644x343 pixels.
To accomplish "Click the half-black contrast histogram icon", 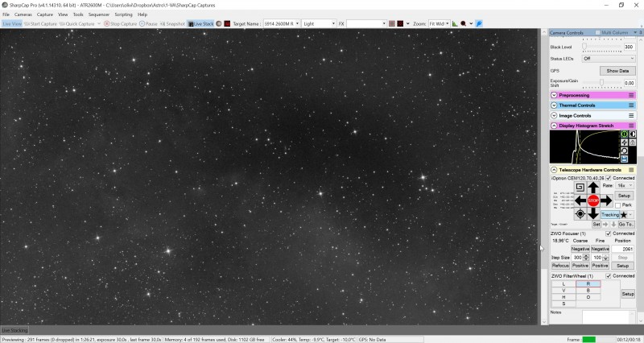I will coord(633,134).
